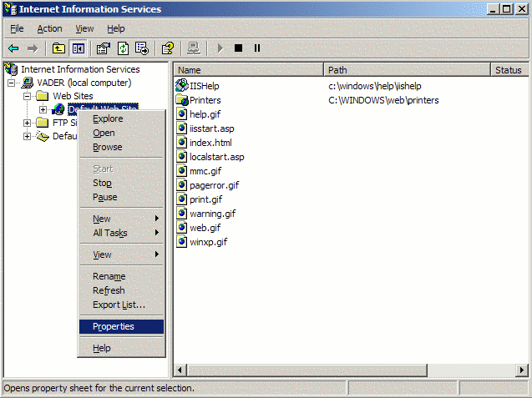Expand the FTP Sites tree node

pyautogui.click(x=27, y=123)
